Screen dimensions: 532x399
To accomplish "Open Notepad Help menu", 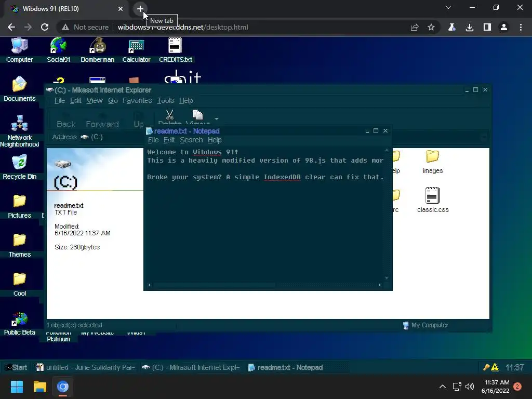I will coord(215,140).
